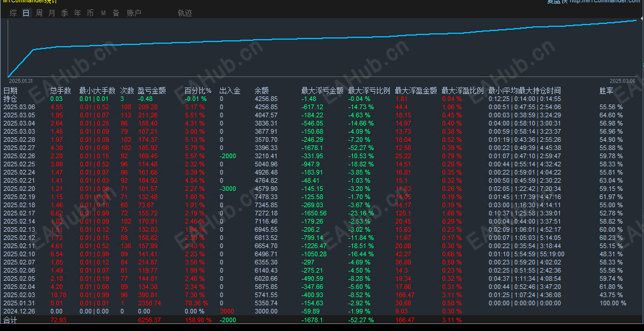Click lot range 0.01 | 0.25
Viewport: 644px width, 331px height.
94,123
